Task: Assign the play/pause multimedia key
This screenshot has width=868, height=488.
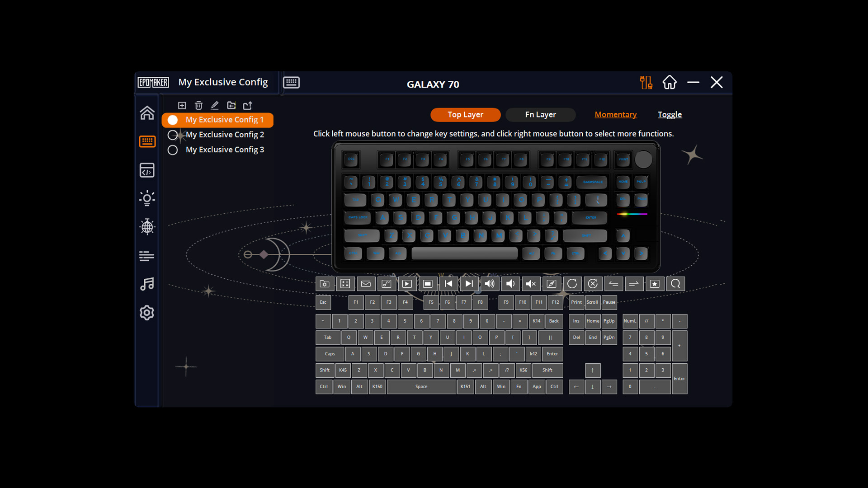Action: coord(407,284)
